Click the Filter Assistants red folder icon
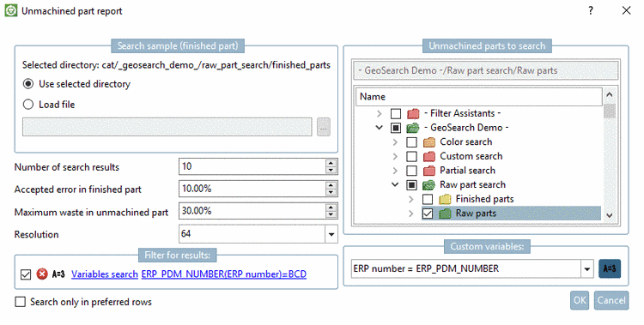Image resolution: width=644 pixels, height=325 pixels. tap(413, 113)
